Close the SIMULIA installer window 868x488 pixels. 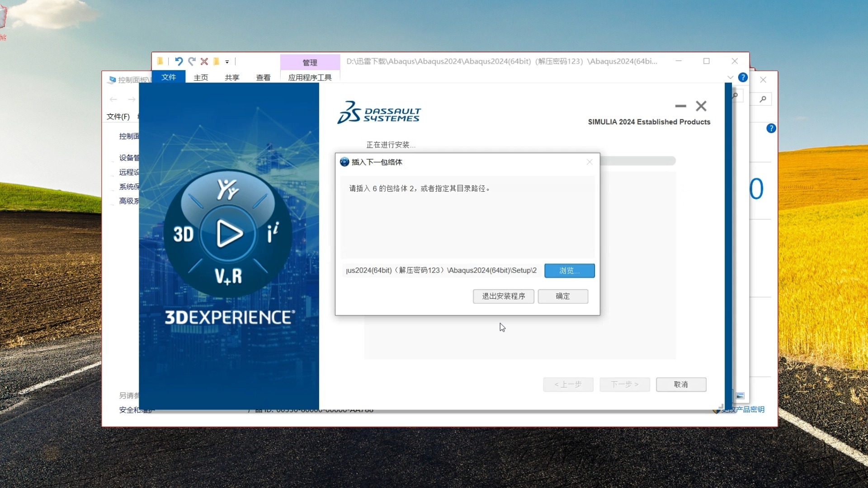[701, 106]
